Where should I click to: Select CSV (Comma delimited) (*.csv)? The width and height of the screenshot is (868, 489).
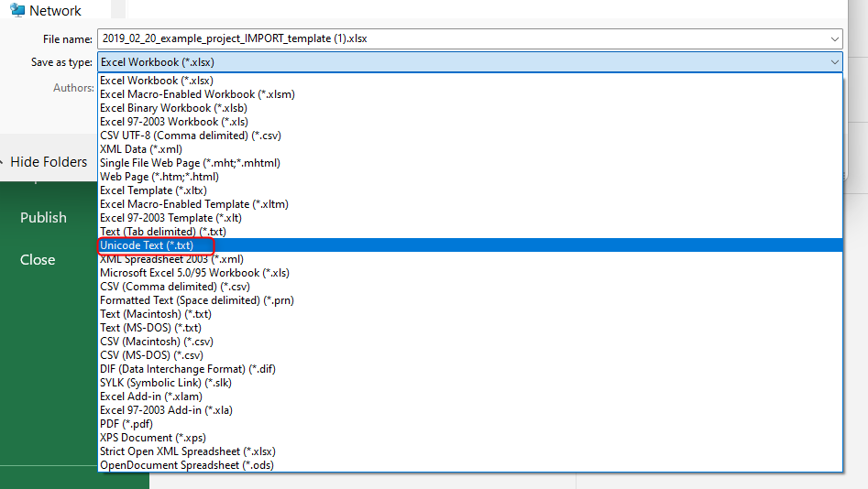tap(174, 287)
